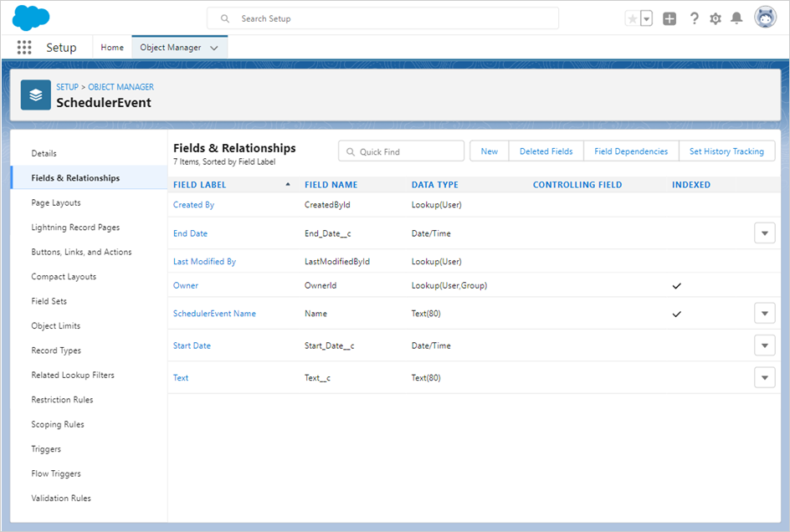Expand the Start Date row actions menu
This screenshot has height=532, width=790.
click(764, 345)
